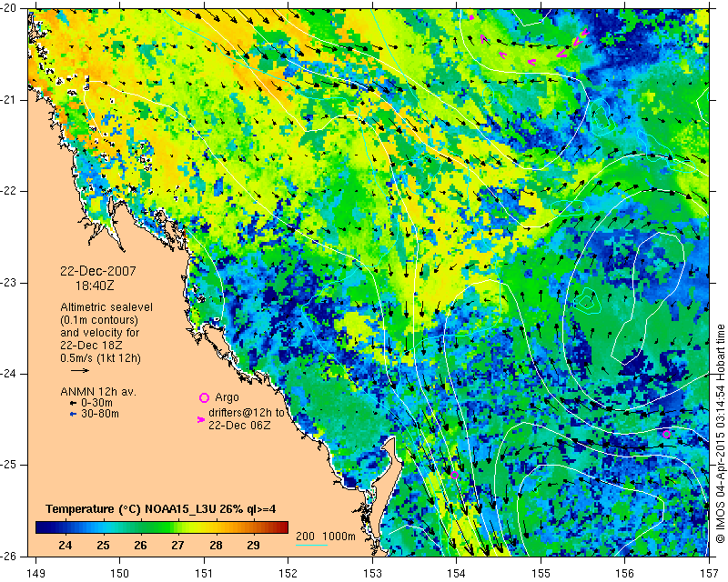
Task: Click the green section of the colorbar above 26
Action: pos(141,527)
